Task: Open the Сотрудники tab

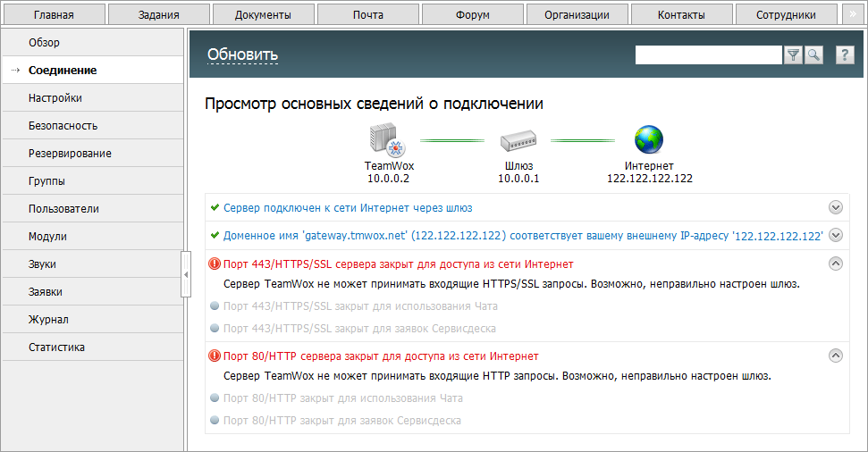Action: [786, 15]
